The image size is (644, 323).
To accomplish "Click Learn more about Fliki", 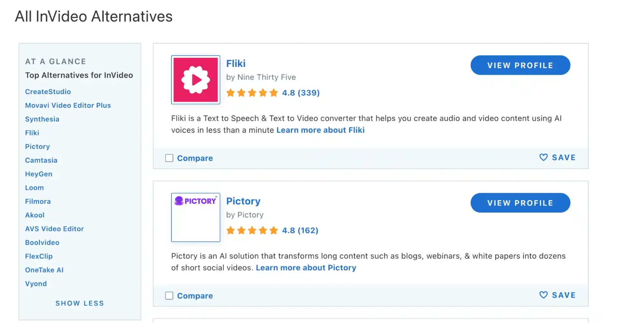I will [x=320, y=130].
